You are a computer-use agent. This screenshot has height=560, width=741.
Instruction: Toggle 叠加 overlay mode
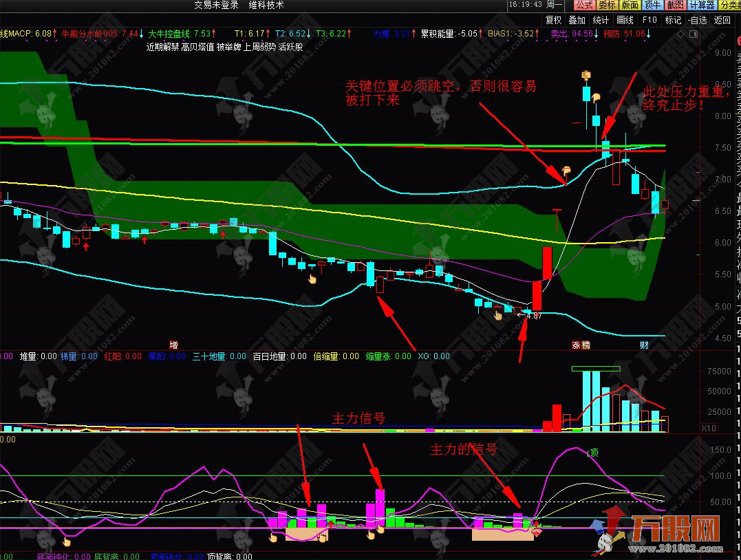tap(577, 20)
